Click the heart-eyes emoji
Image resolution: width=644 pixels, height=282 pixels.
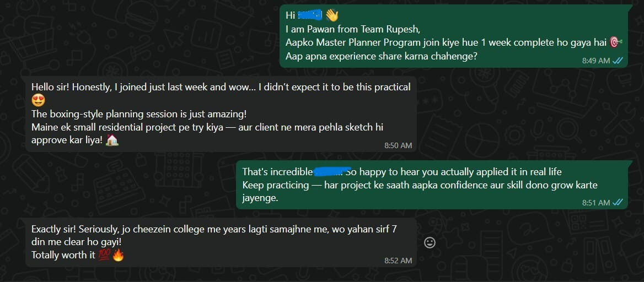37,100
